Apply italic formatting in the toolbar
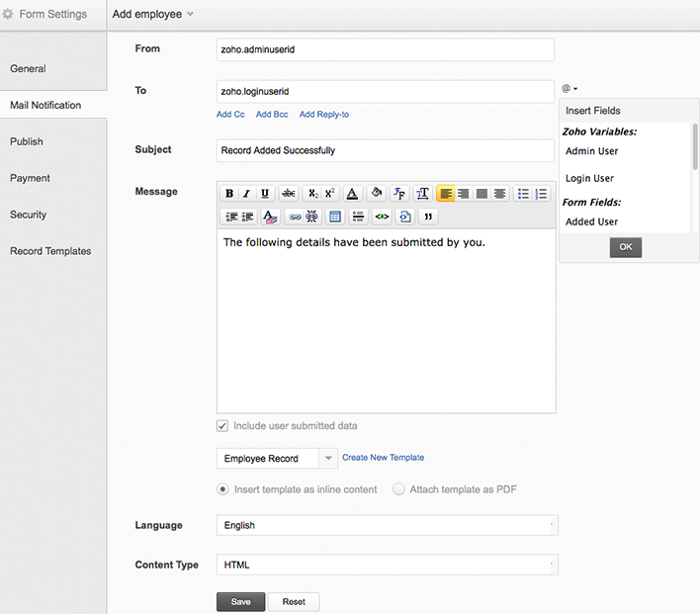Image resolution: width=700 pixels, height=614 pixels. click(x=247, y=194)
